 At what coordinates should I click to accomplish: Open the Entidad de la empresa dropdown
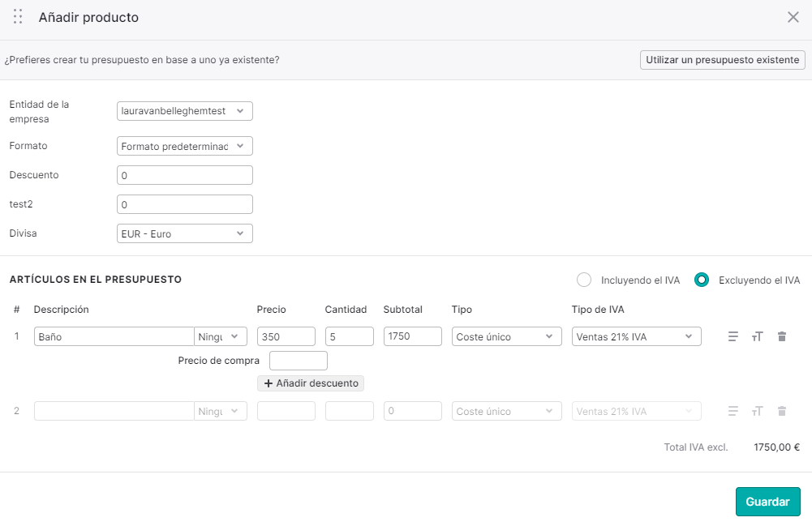coord(185,111)
